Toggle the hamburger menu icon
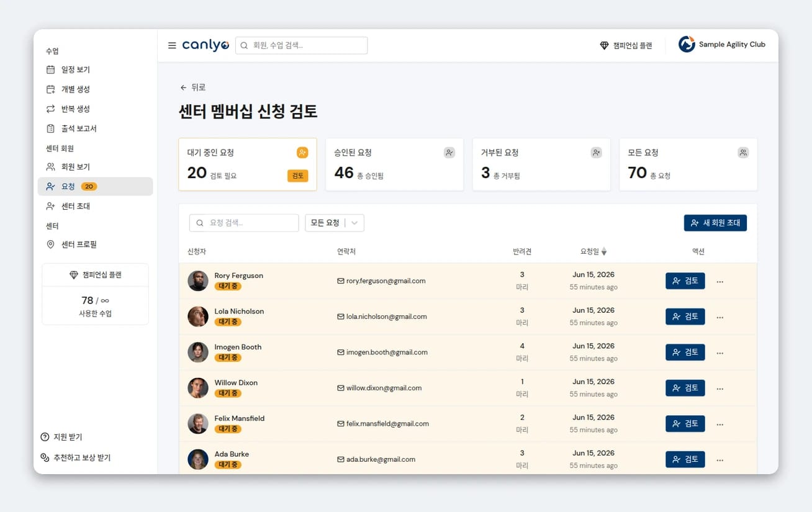 click(172, 45)
